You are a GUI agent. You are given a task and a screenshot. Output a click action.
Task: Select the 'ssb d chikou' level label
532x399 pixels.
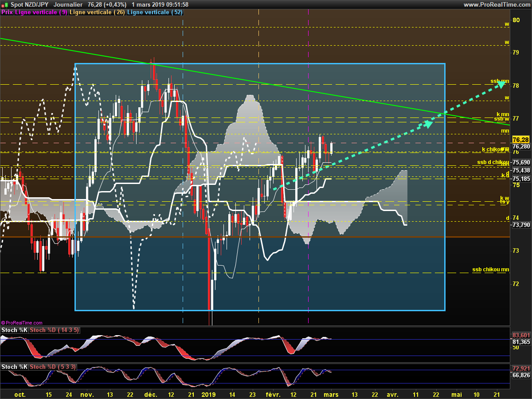493,162
